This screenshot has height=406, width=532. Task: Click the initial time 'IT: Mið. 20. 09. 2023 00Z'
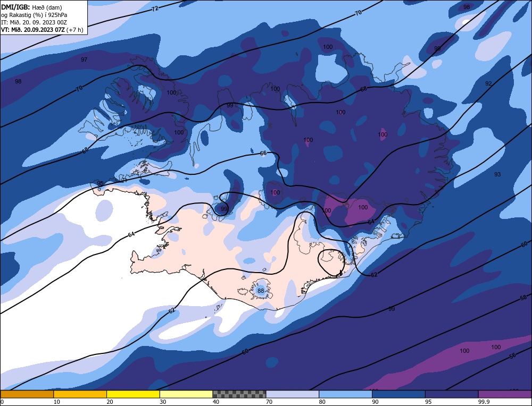(34, 22)
